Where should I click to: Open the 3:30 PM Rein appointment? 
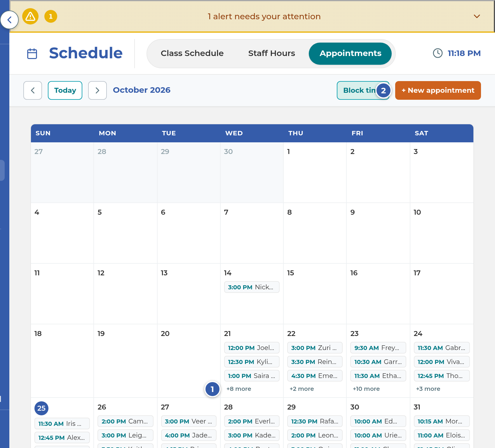(315, 362)
